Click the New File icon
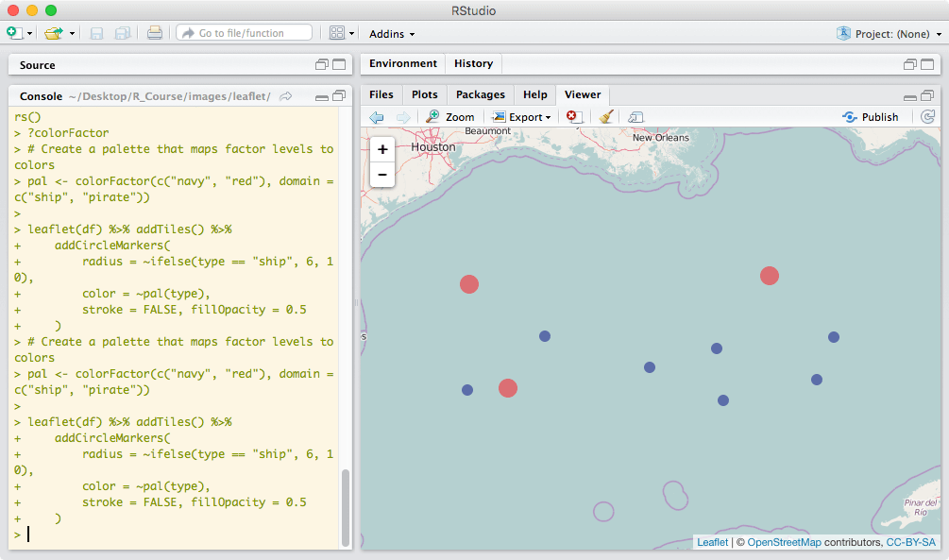The width and height of the screenshot is (949, 560). point(14,33)
